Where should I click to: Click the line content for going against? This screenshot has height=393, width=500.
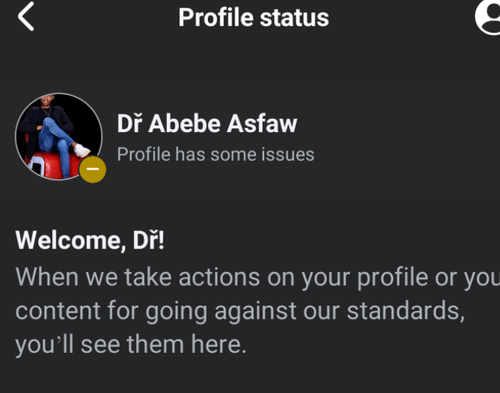240,311
